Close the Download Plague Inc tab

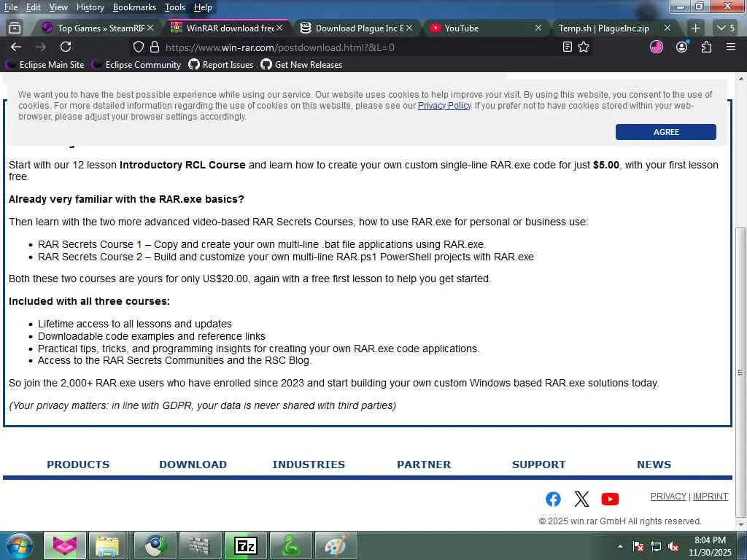[409, 28]
